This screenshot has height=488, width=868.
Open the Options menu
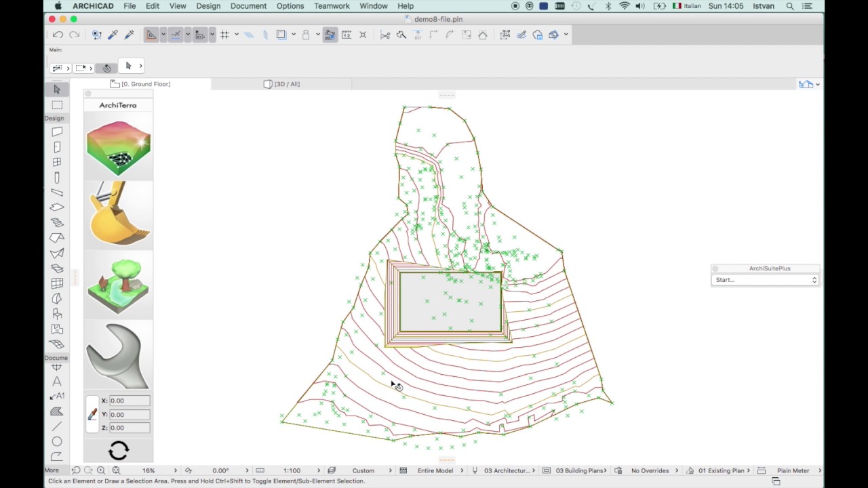pyautogui.click(x=290, y=6)
